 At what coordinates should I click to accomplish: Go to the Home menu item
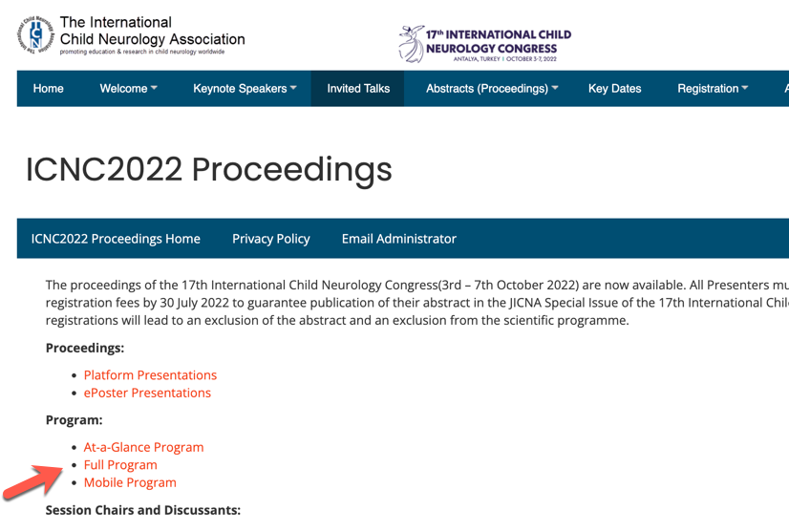point(49,89)
